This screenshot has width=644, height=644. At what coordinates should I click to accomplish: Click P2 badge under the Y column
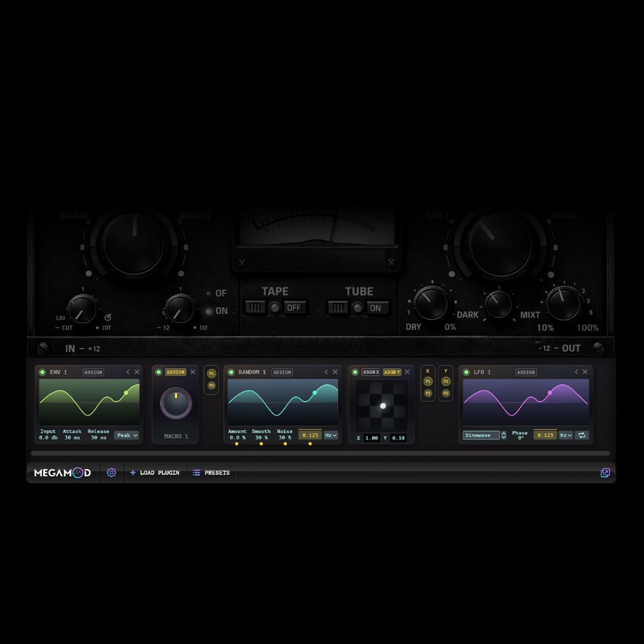click(445, 393)
